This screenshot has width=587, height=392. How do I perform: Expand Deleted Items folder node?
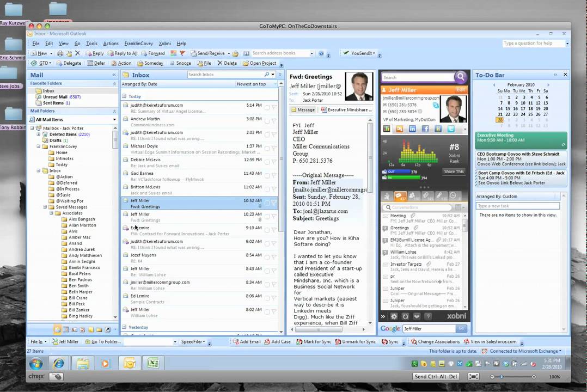pos(38,134)
